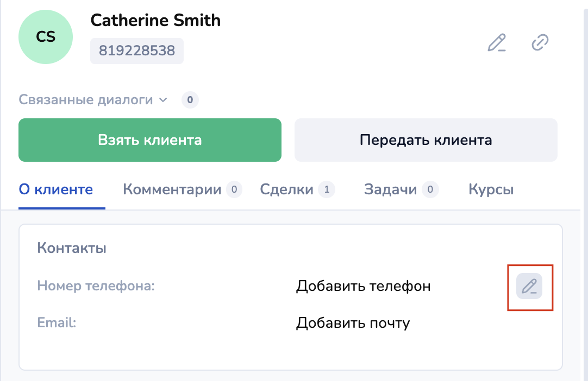Click the client ID 819228538 badge
This screenshot has width=588, height=381.
click(x=137, y=51)
